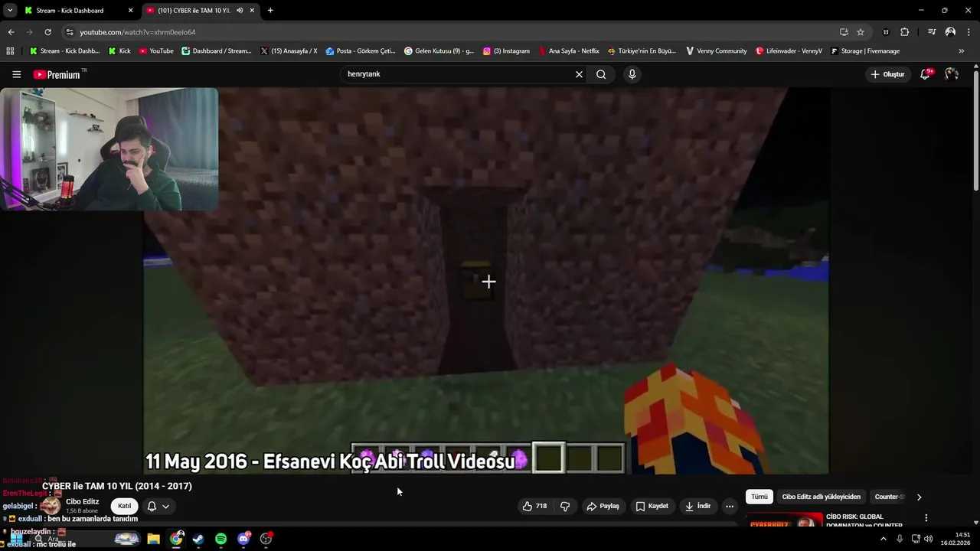
Task: Open Stream - Kick Dashb... bookmark
Action: point(64,51)
